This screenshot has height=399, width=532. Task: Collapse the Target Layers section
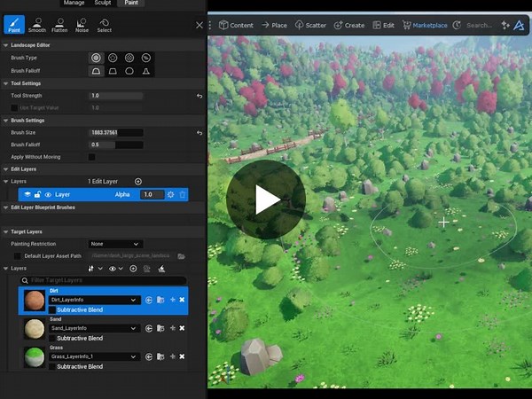[6, 232]
